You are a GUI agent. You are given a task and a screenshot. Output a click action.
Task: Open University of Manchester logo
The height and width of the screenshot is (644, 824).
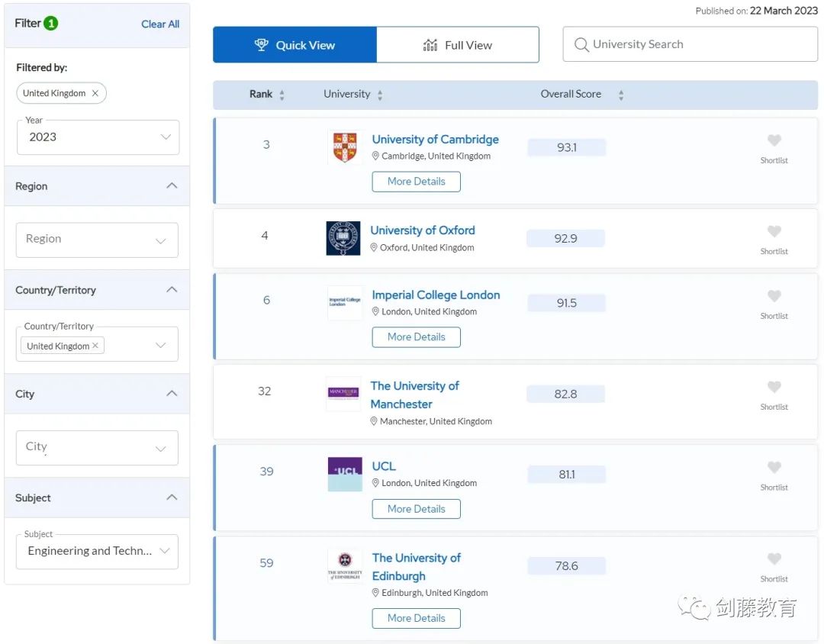coord(343,393)
